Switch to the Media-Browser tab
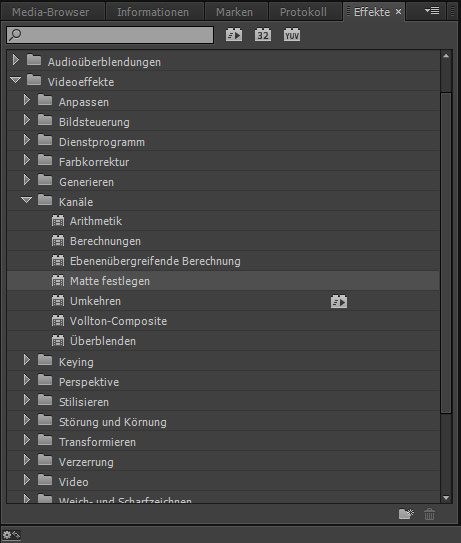461x543 pixels. 51,12
